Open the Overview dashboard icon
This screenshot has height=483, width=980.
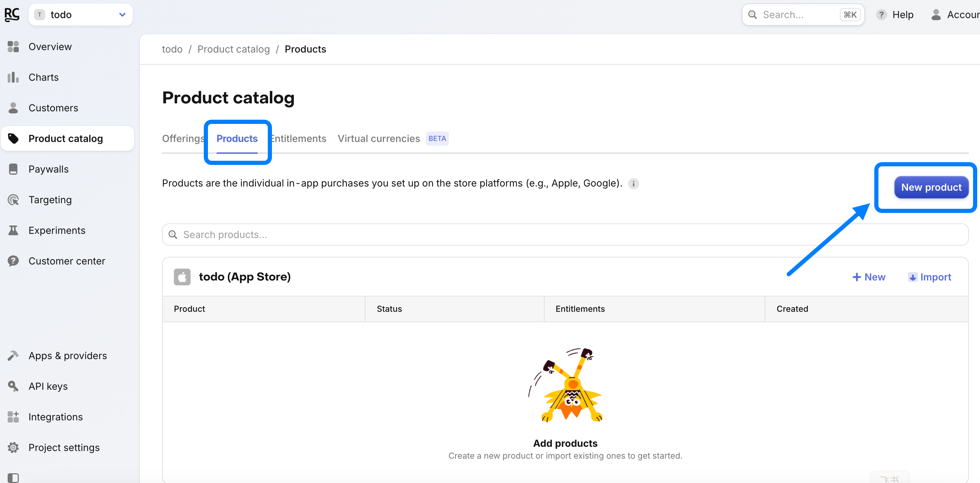pyautogui.click(x=13, y=46)
